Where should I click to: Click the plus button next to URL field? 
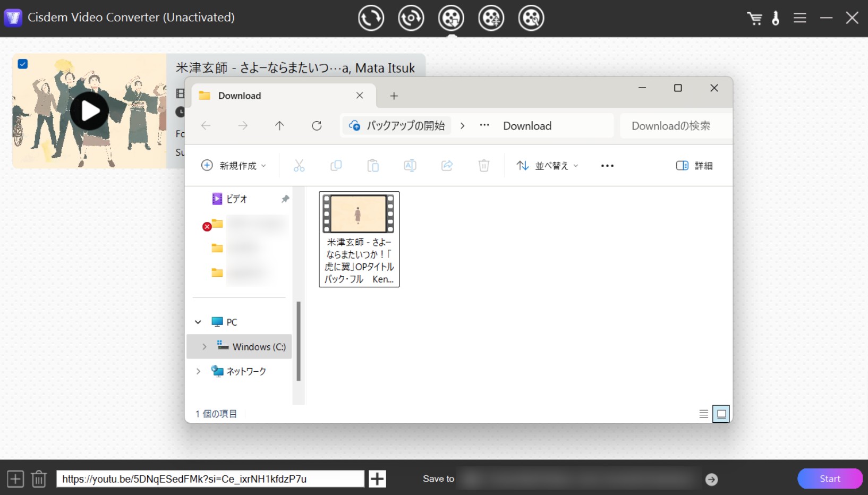[377, 479]
